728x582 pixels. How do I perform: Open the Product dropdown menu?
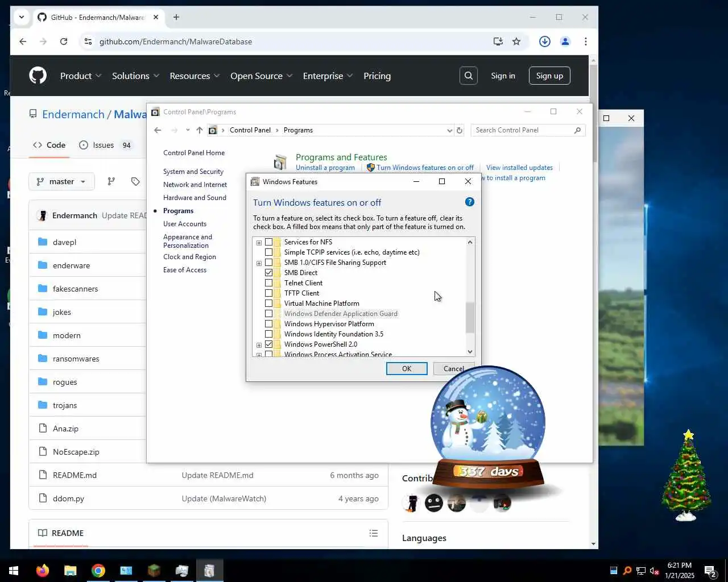pos(81,76)
